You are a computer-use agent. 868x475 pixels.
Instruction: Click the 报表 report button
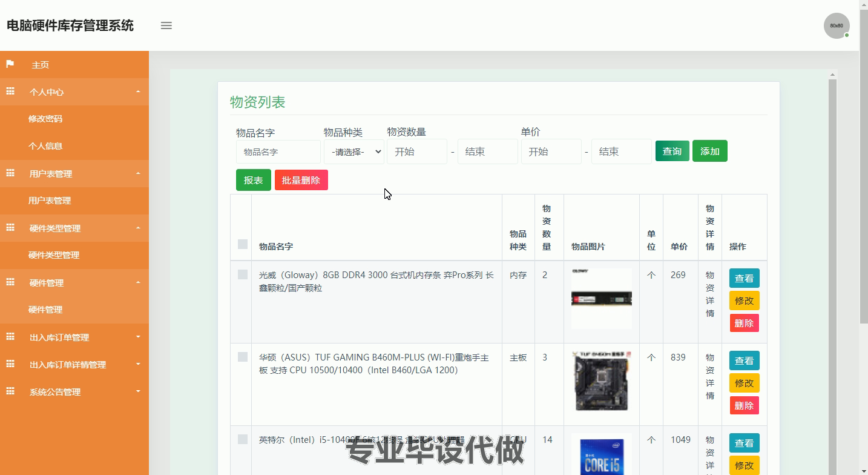point(254,180)
